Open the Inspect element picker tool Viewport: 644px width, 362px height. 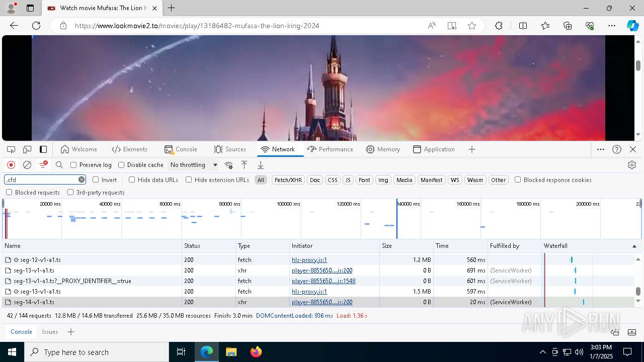point(11,149)
